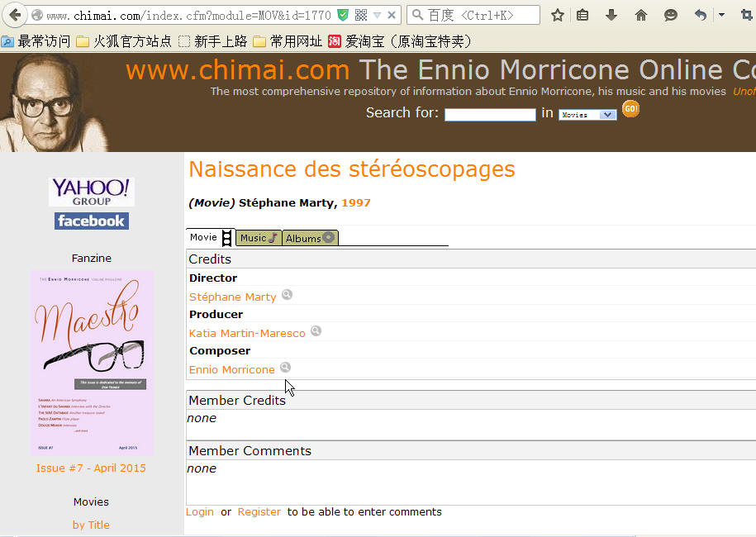
Task: Open the 火狐官方站点 bookmark folder
Action: click(x=124, y=41)
